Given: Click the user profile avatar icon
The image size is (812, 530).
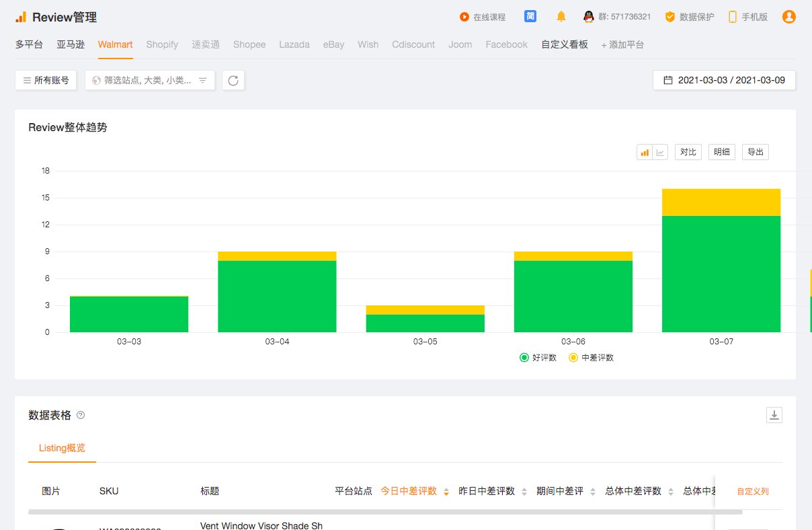Looking at the screenshot, I should 789,17.
